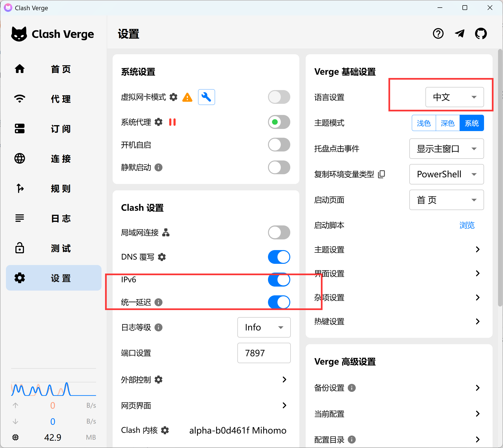
Task: Open DNS override gear settings
Action: click(x=162, y=257)
